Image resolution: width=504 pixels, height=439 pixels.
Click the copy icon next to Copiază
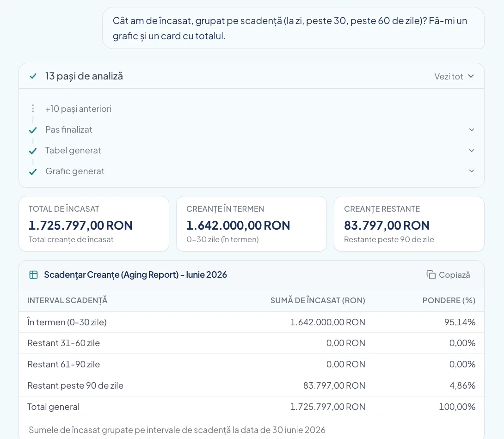tap(431, 275)
